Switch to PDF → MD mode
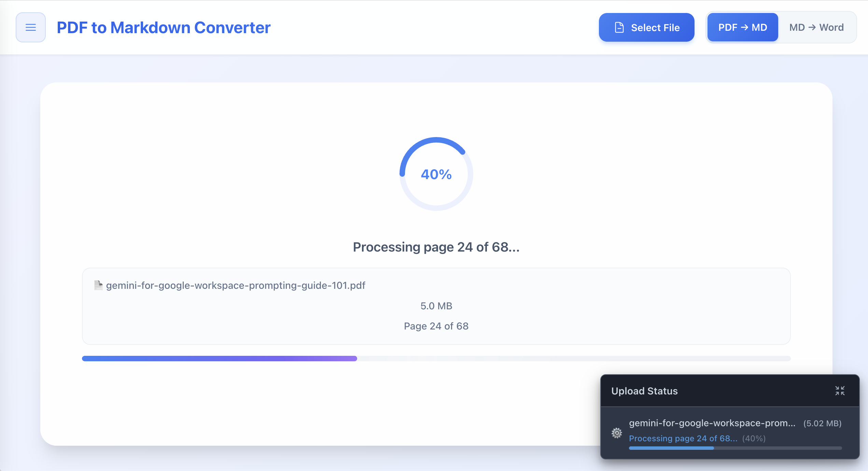 click(743, 27)
